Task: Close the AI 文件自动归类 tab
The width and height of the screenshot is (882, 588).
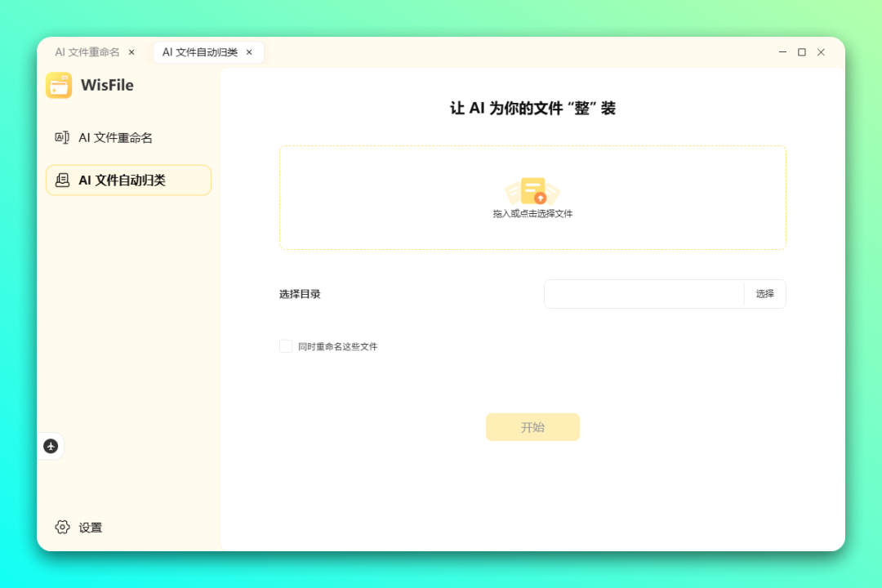Action: tap(249, 52)
